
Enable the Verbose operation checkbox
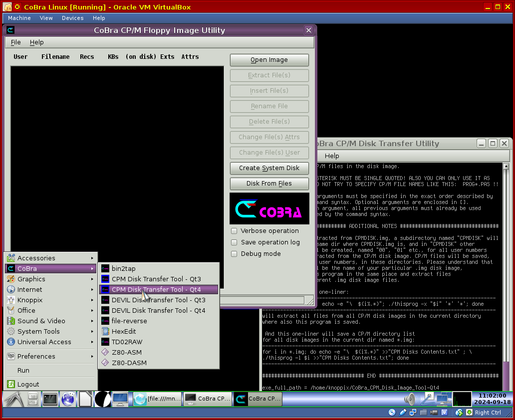(234, 231)
